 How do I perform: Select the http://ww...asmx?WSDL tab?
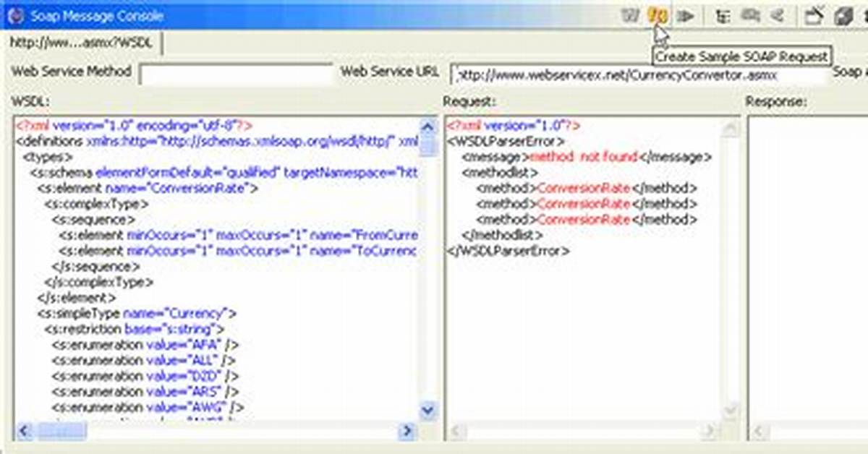[x=81, y=43]
